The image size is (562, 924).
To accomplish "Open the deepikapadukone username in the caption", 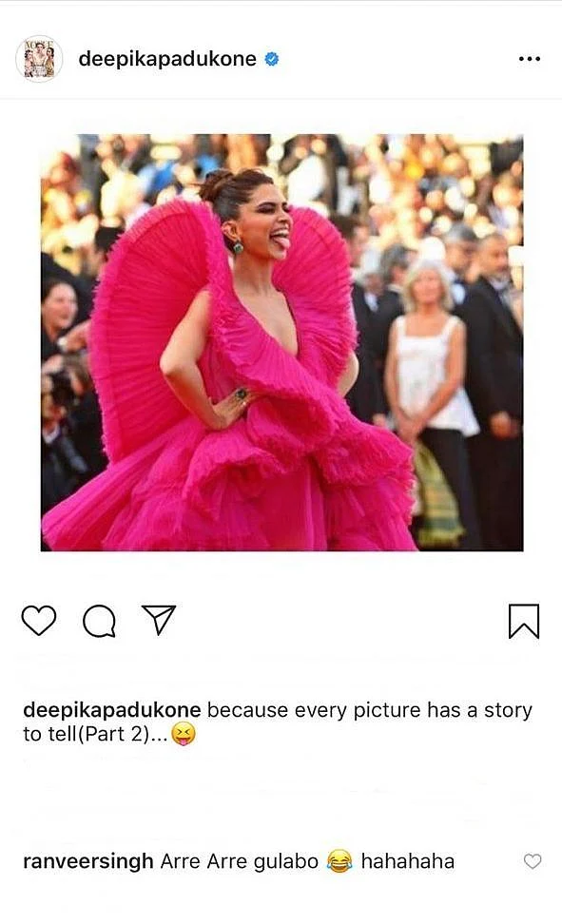I will tap(111, 710).
